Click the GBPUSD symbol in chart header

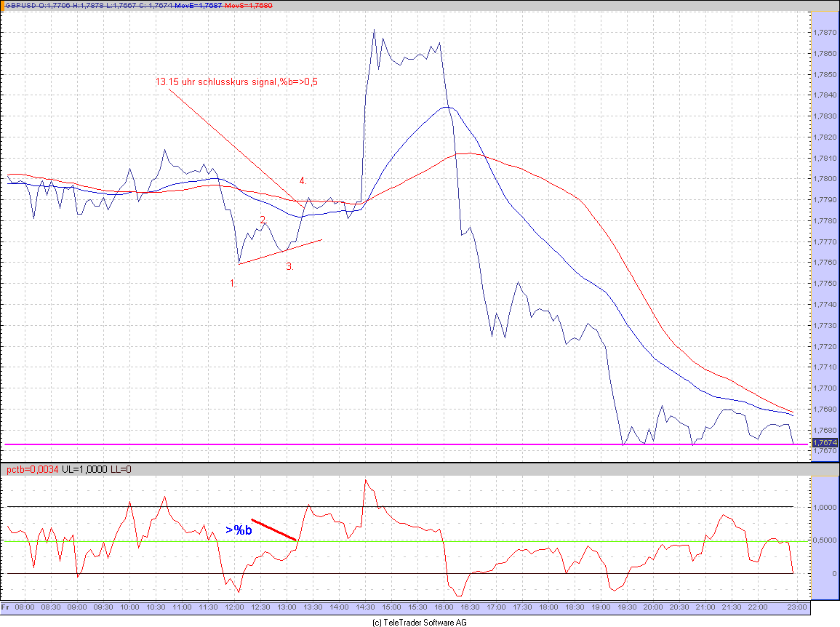[20, 5]
